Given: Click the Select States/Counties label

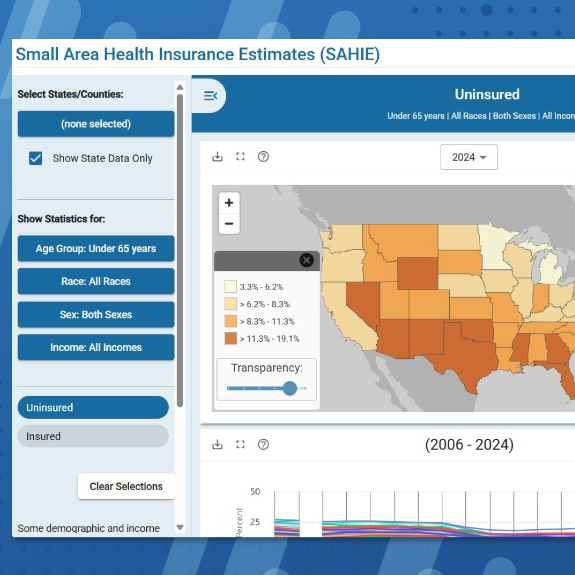Looking at the screenshot, I should [x=70, y=94].
